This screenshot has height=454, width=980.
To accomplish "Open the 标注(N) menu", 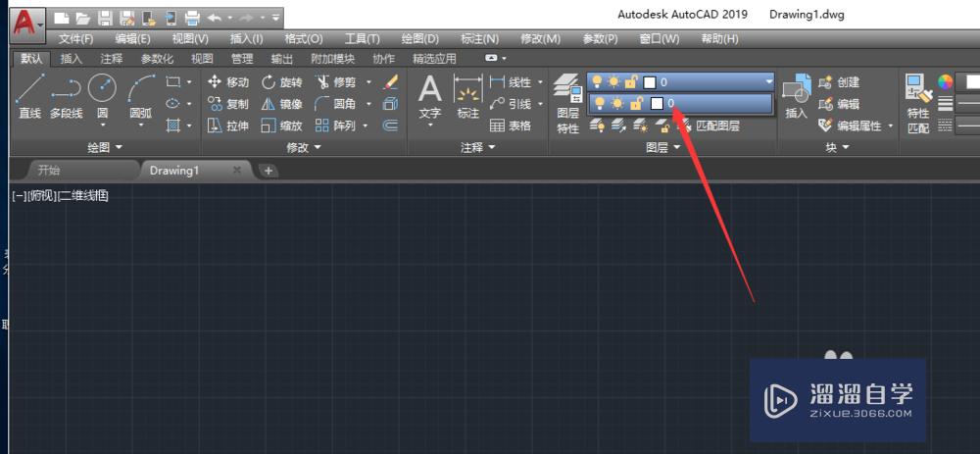I will [x=479, y=39].
